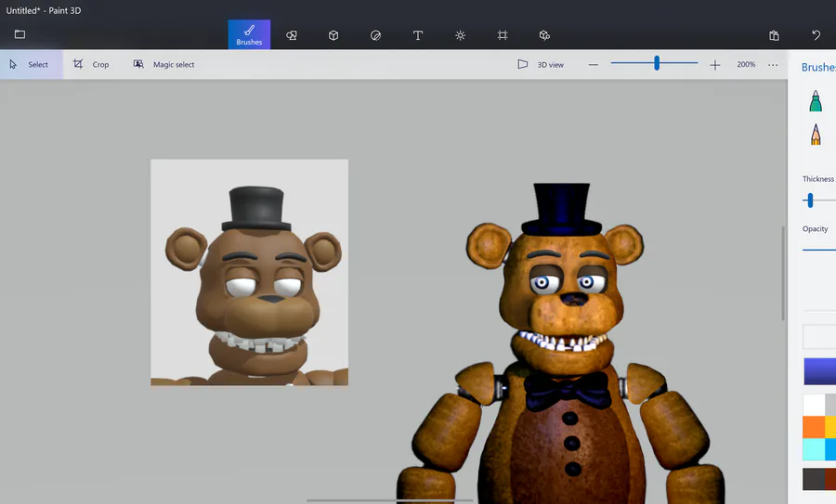The image size is (836, 504).
Task: Open the 2D shapes tab
Action: (291, 35)
